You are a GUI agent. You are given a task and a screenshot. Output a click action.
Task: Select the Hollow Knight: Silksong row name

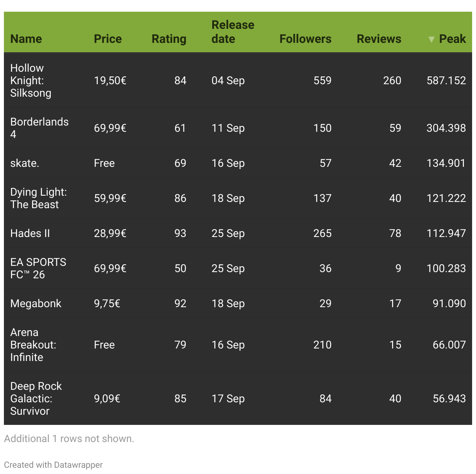pyautogui.click(x=31, y=80)
